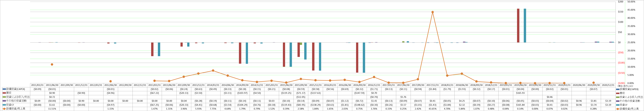Select the $0.72 investment income cell
The height and width of the screenshot is (111, 644).
[x=52, y=97]
